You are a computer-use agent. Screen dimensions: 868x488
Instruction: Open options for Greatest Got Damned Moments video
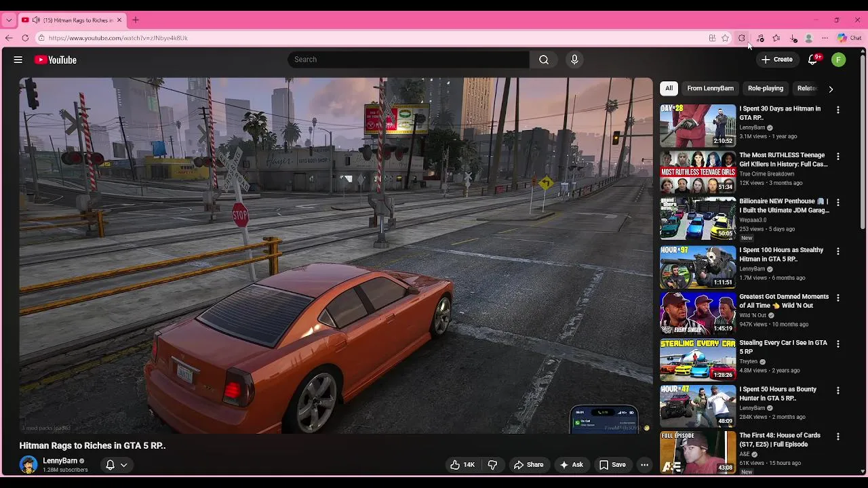(838, 298)
